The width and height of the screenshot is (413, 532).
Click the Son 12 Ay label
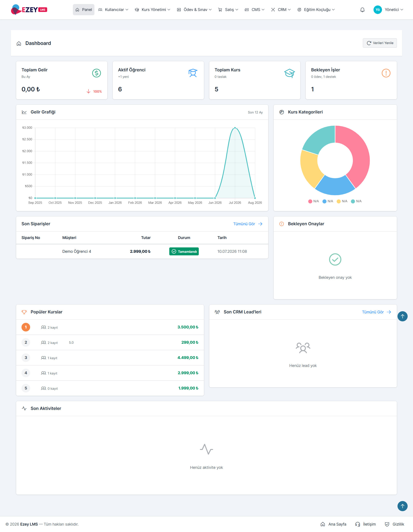click(x=255, y=112)
